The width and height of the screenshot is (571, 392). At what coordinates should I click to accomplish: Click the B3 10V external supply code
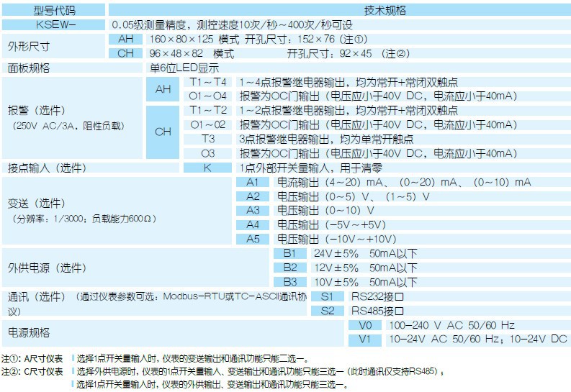point(289,282)
